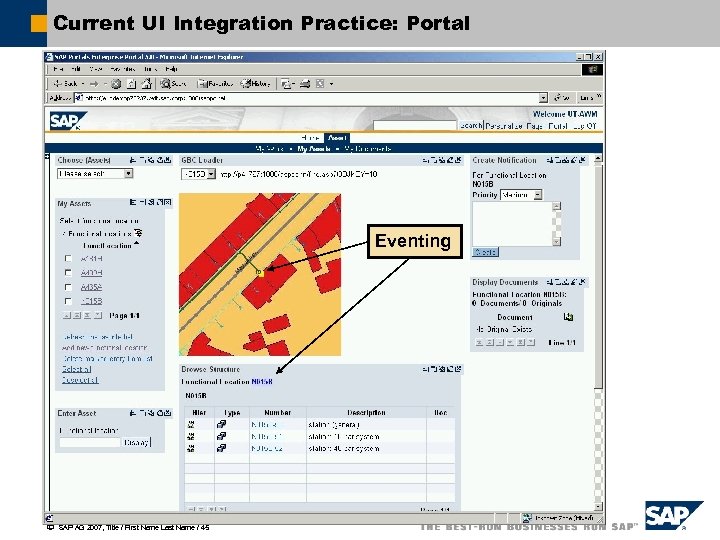This screenshot has height=540, width=720.
Task: Click Create button in Create Notification
Action: pos(485,252)
